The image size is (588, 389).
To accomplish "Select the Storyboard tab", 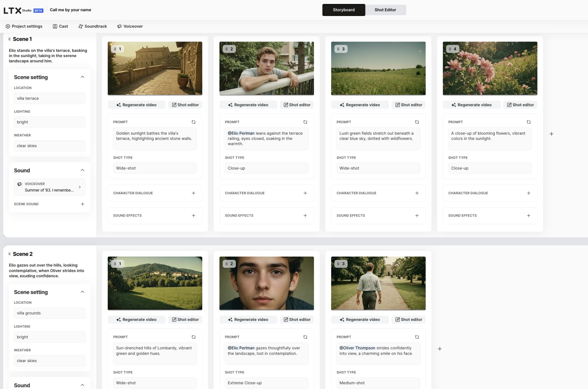I will (x=343, y=10).
